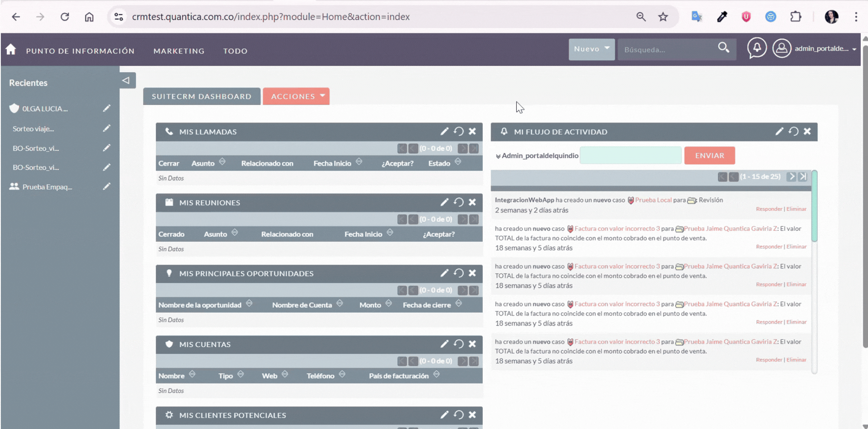Viewport: 868px width, 429px height.
Task: Refresh the Mi Flujo de Actividad dashlet
Action: [x=793, y=132]
